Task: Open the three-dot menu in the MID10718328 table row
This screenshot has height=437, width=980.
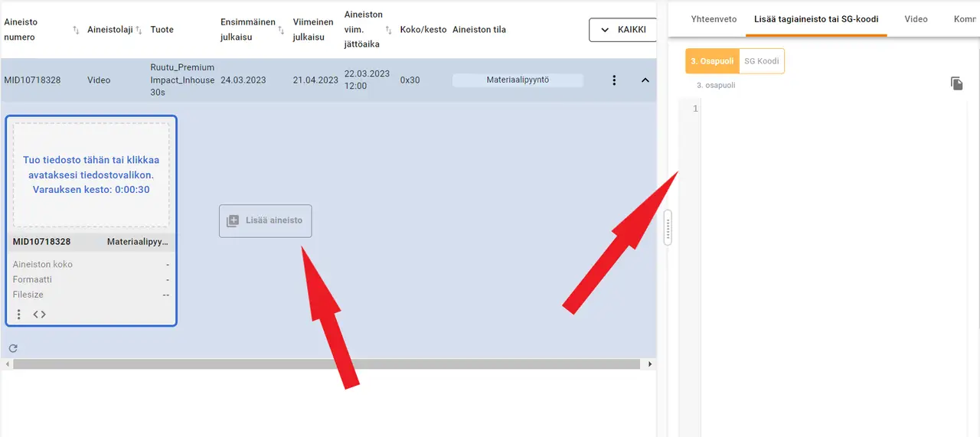Action: 613,80
